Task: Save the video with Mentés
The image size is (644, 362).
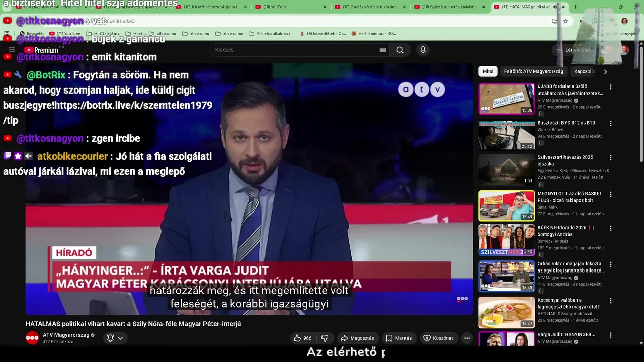Action: (399, 338)
